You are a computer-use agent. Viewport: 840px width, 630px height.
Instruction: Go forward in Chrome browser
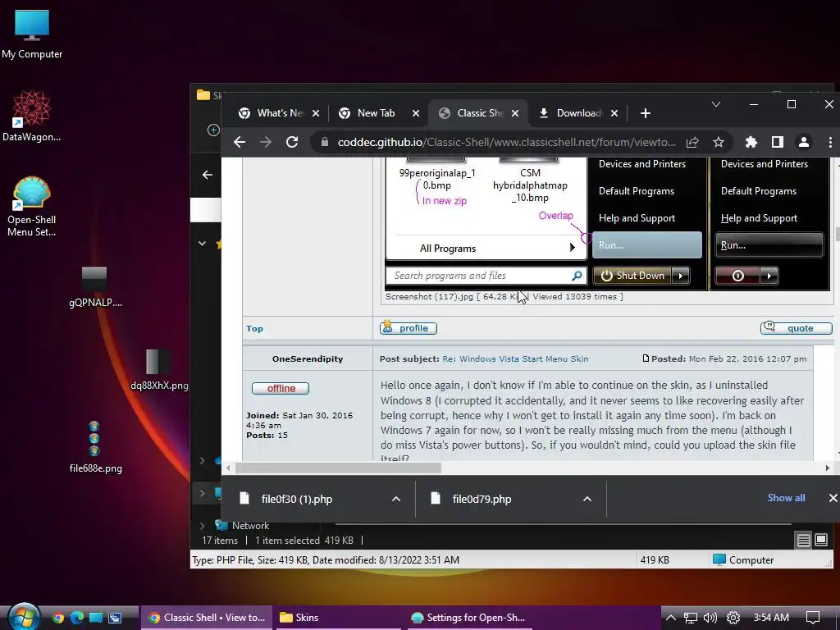click(x=266, y=142)
